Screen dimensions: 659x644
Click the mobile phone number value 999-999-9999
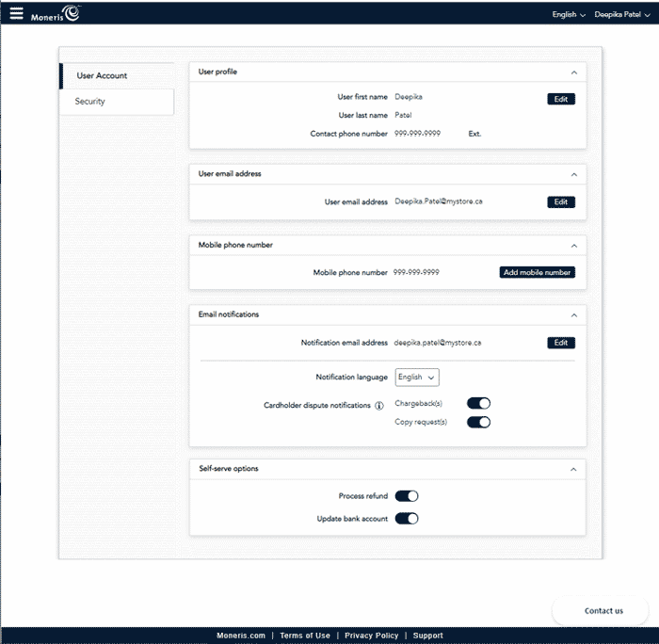click(x=416, y=272)
